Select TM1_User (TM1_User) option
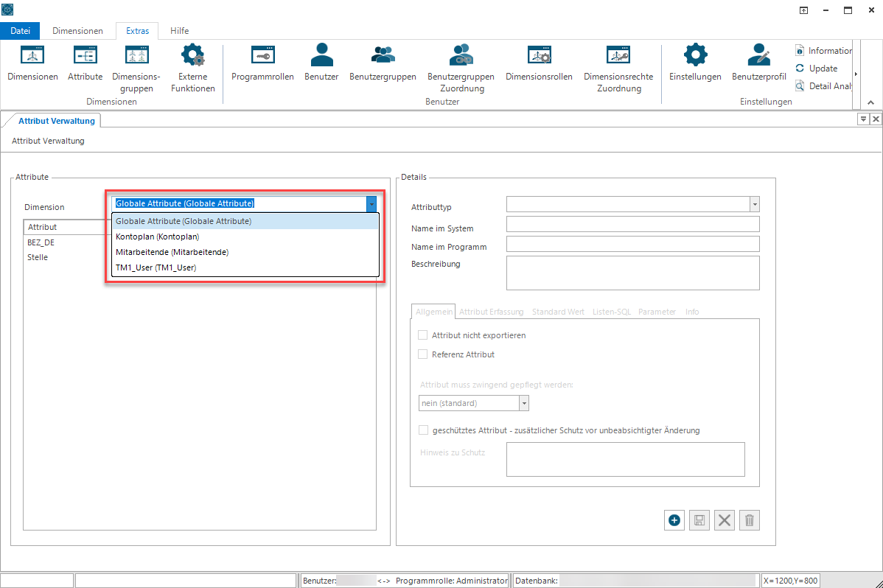 [245, 267]
